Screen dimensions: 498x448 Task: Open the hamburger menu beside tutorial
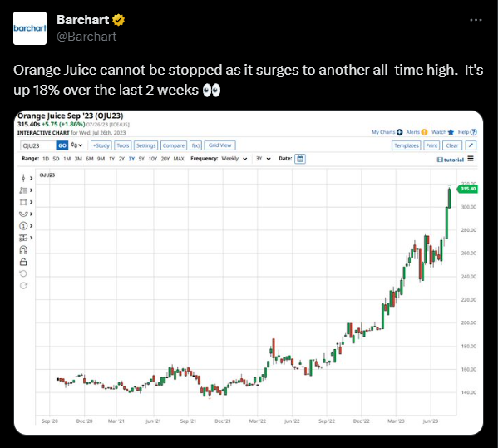pyautogui.click(x=471, y=159)
